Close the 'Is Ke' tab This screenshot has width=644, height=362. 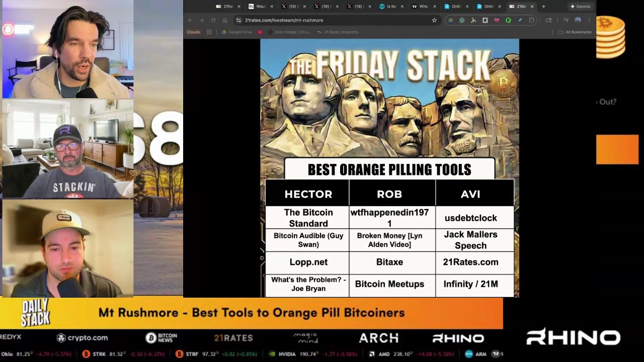click(402, 7)
